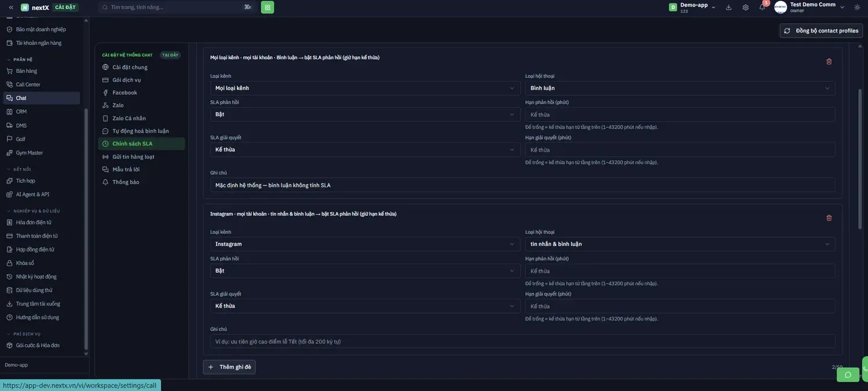
Task: Select the Chính sách SLA menu item
Action: [x=141, y=143]
